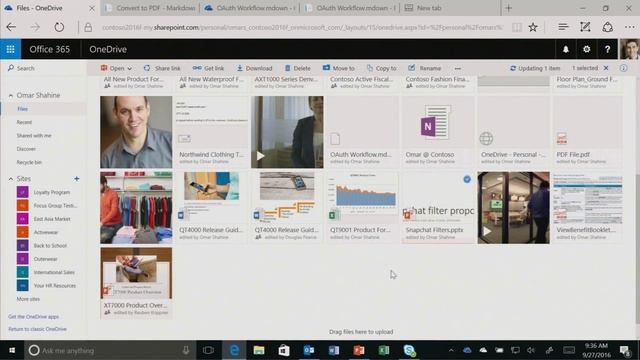Viewport: 640px width, 360px height.
Task: Open the Get the OneDrive apps link
Action: 33,317
